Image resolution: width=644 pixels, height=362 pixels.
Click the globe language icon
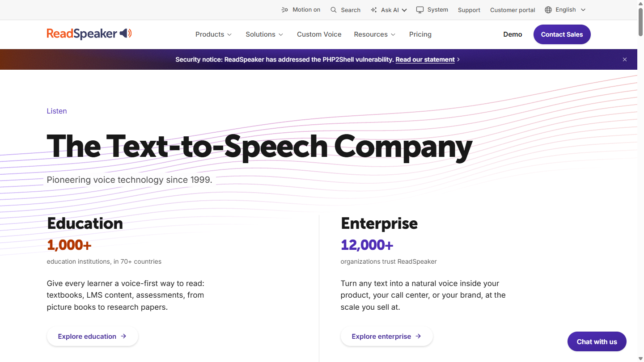pos(548,10)
